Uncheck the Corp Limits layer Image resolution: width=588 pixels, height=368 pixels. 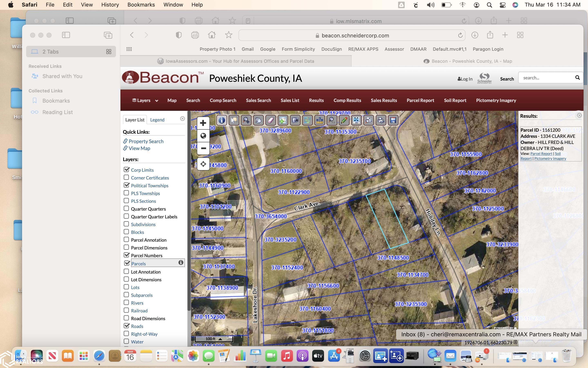126,170
